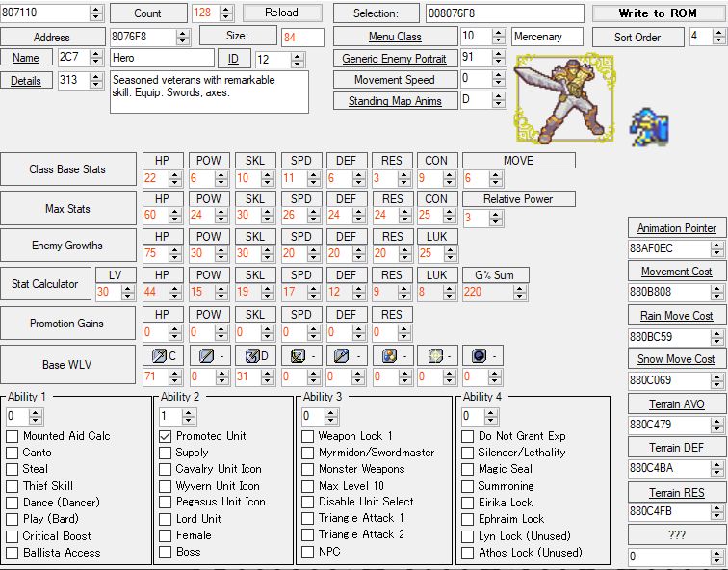Image resolution: width=728 pixels, height=570 pixels.
Task: Follow the Snow Move Cost link
Action: 676,359
